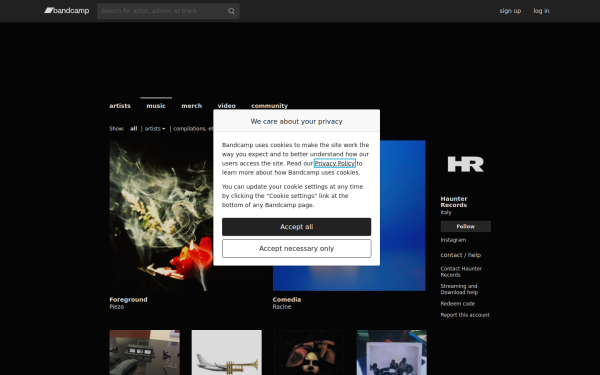Image resolution: width=600 pixels, height=375 pixels.
Task: Click the Haunter Records HR logo
Action: coord(466,164)
